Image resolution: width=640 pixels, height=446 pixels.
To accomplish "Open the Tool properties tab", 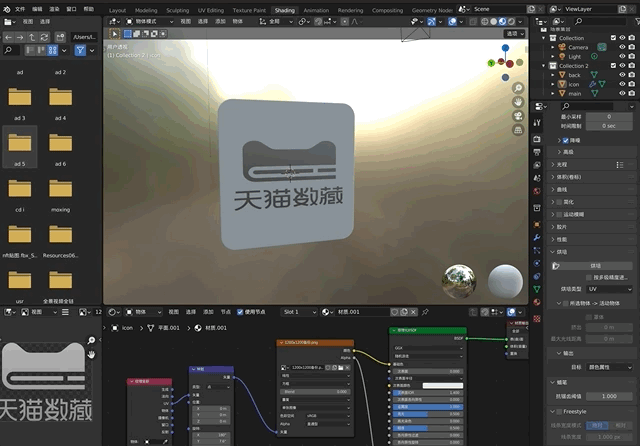I will pos(537,123).
